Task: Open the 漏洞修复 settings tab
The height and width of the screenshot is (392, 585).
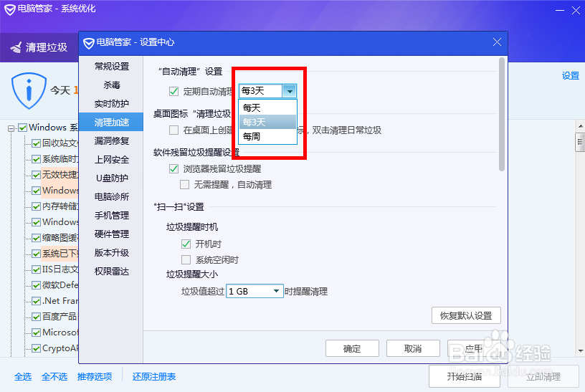Action: point(111,140)
